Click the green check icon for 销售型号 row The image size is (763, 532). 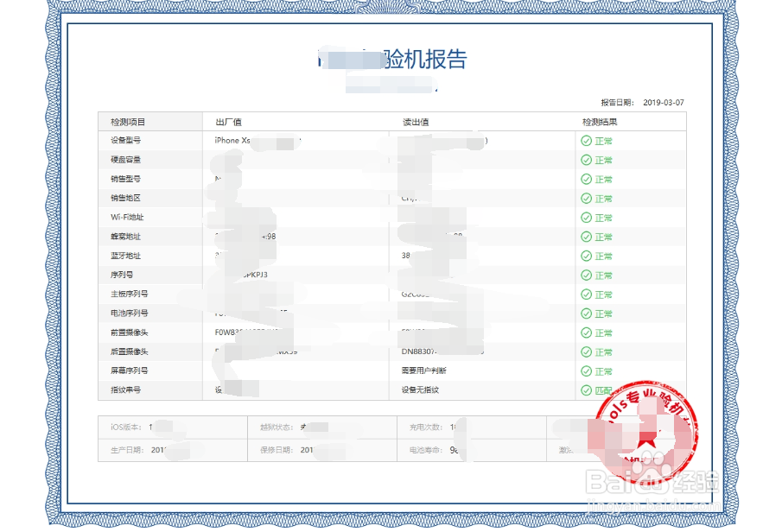587,180
